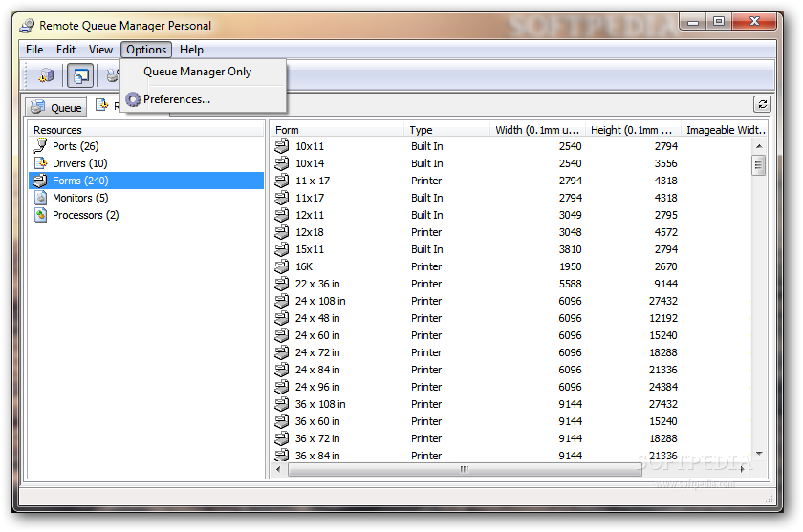
Task: Click the form icon beside 15x11
Action: (282, 249)
